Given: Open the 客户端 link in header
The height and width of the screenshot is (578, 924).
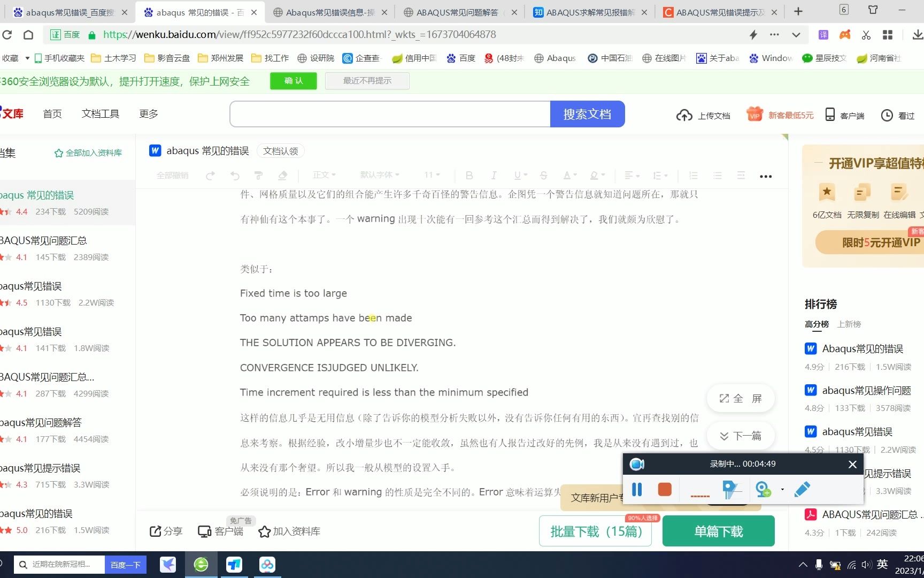Looking at the screenshot, I should (845, 115).
